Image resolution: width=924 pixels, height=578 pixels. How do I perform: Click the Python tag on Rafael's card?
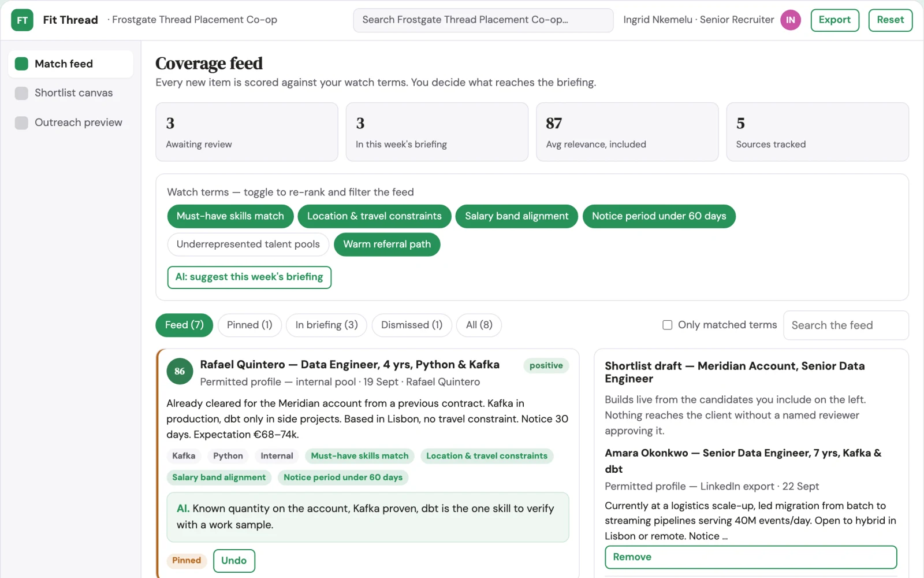click(x=228, y=456)
